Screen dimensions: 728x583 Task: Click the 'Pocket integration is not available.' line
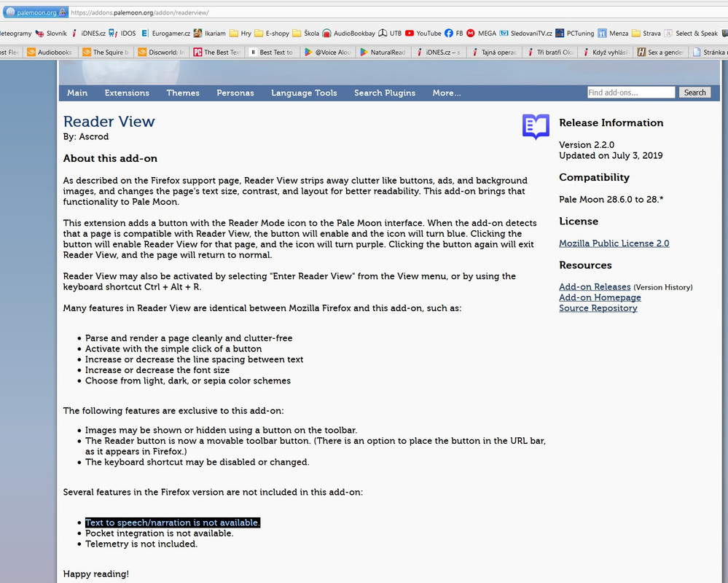click(160, 533)
